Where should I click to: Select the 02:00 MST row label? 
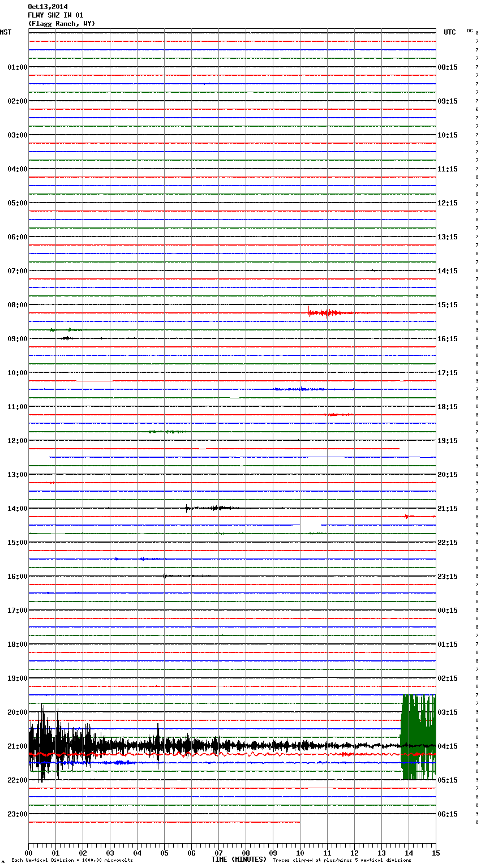coord(17,101)
